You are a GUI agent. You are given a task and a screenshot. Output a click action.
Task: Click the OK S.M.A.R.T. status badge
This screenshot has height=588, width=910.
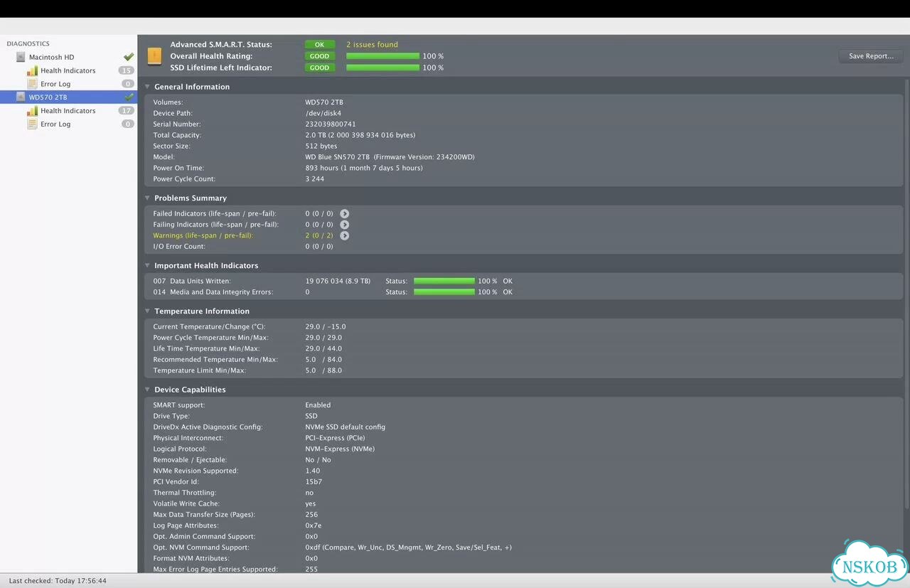pos(319,45)
